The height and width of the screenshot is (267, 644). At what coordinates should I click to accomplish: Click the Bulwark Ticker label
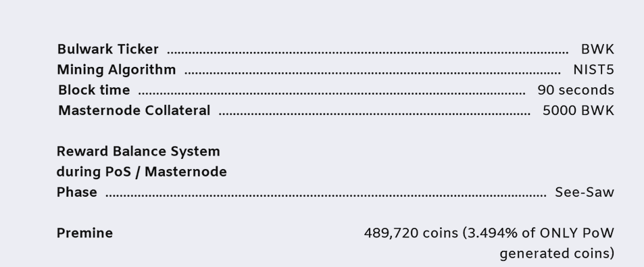(107, 49)
